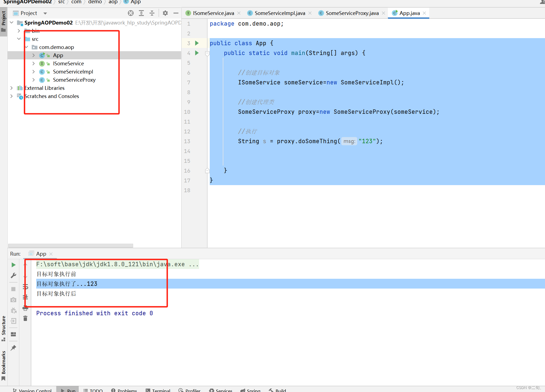The image size is (545, 392).
Task: Open the Project view dropdown
Action: (45, 13)
